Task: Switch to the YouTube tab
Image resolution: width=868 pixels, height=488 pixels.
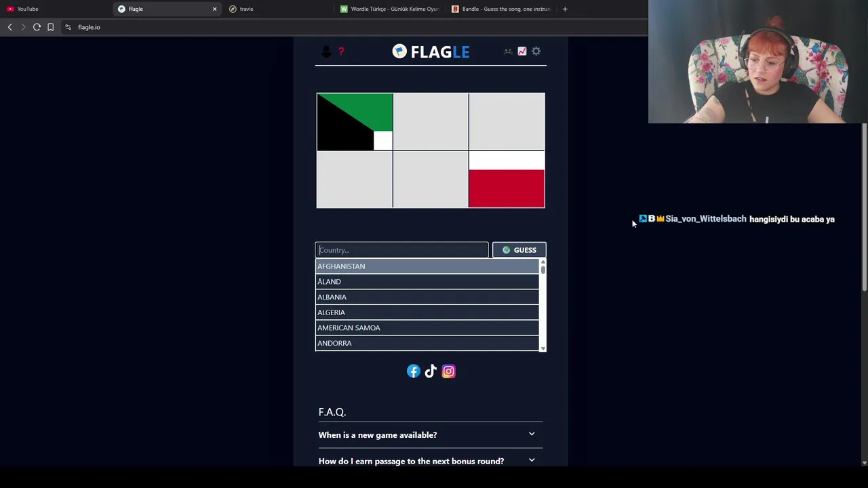Action: (56, 9)
